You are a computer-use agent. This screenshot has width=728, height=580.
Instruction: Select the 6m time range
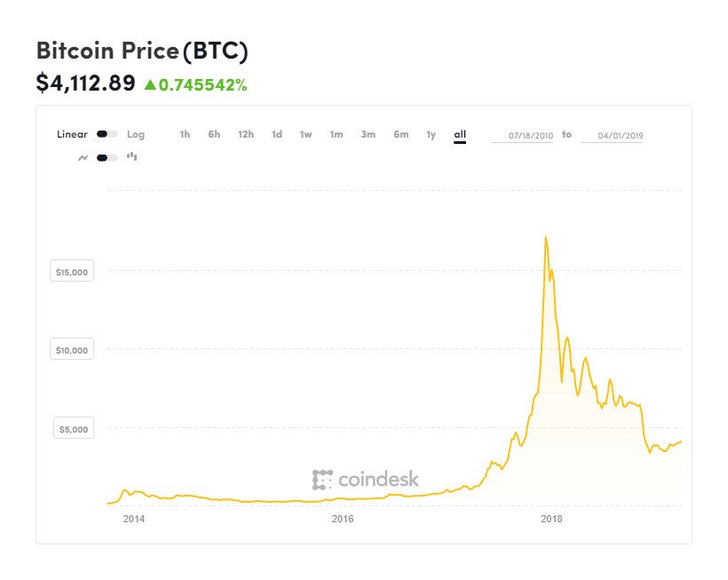[401, 134]
